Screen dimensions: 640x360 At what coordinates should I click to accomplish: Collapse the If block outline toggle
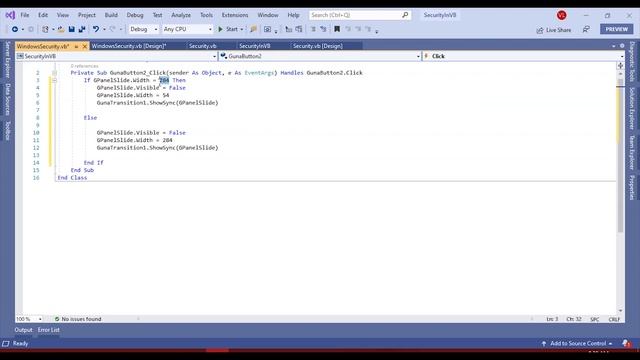[x=54, y=80]
